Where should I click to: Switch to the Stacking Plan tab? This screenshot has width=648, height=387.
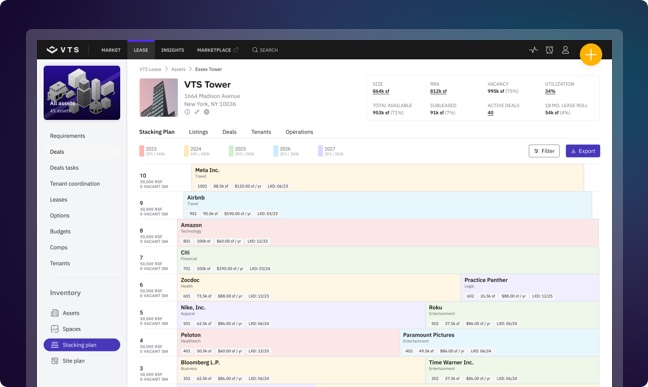tap(157, 132)
